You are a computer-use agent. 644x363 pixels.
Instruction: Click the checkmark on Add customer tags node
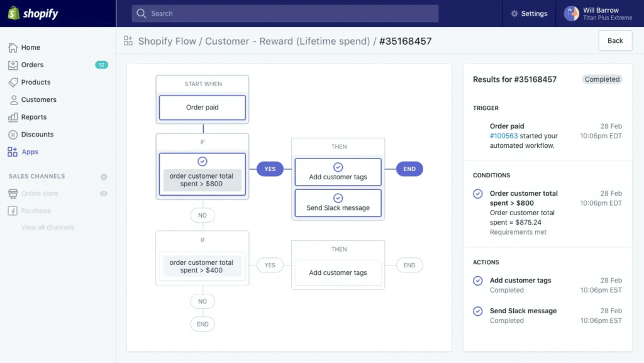click(x=338, y=167)
